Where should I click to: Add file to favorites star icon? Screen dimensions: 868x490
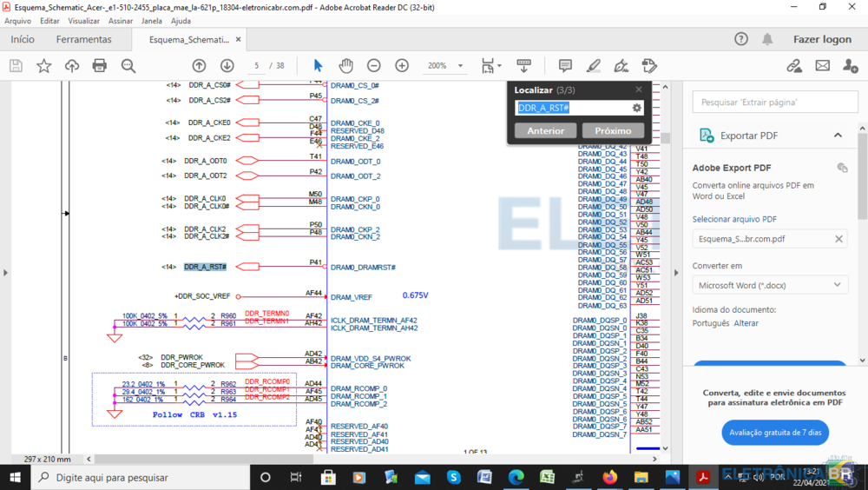click(43, 66)
